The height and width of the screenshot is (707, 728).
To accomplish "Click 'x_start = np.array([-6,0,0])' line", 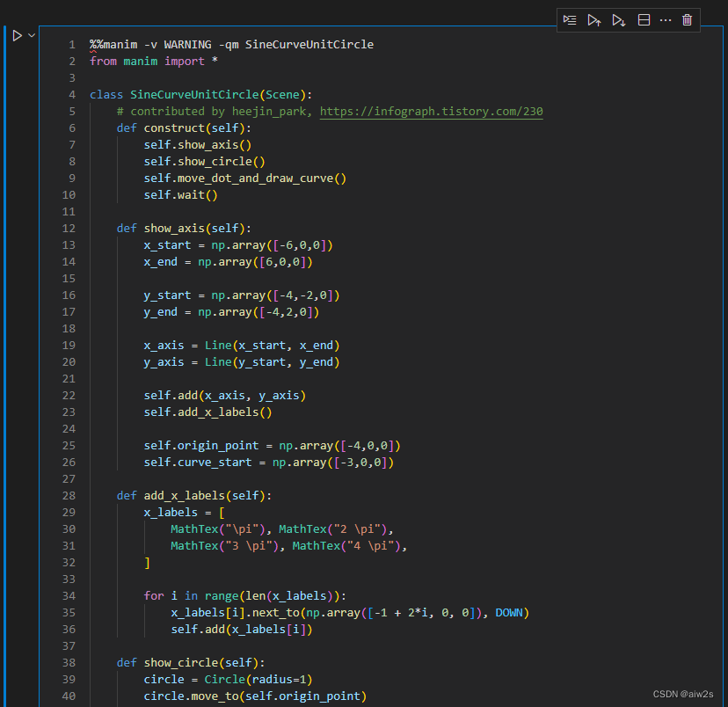I will (238, 245).
